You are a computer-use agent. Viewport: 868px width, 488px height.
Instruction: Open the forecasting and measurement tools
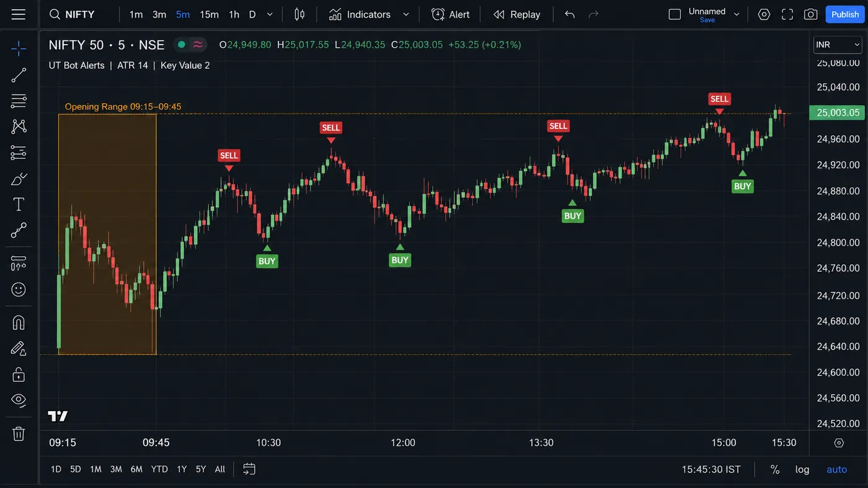pyautogui.click(x=19, y=153)
